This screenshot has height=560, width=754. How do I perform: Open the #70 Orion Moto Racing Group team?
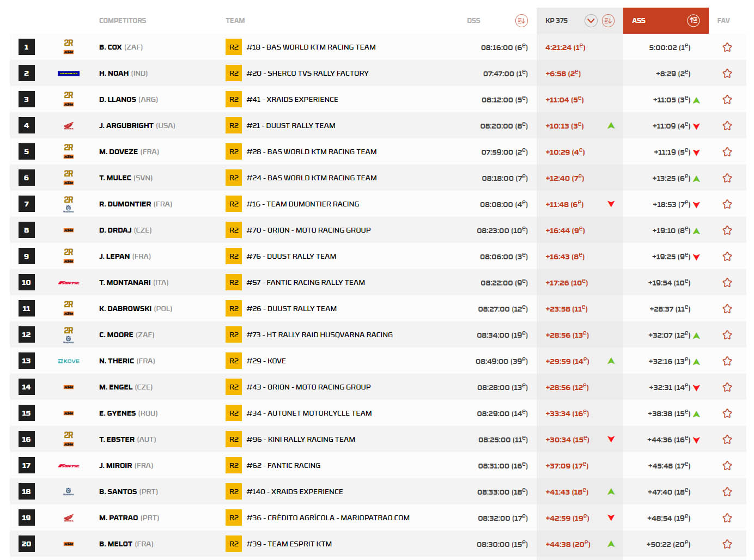point(308,230)
